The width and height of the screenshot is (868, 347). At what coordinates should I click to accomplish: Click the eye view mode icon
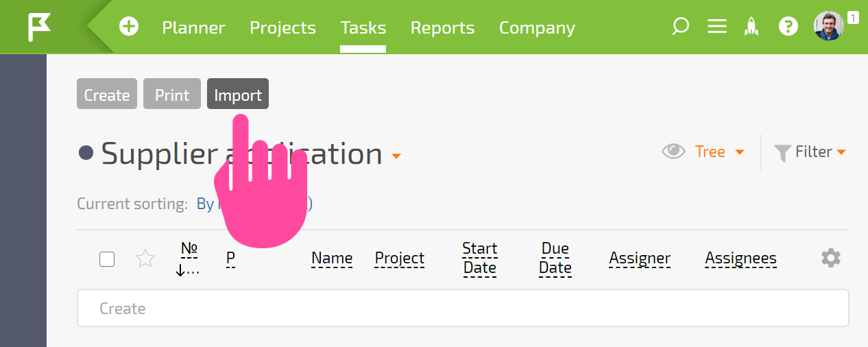[673, 152]
